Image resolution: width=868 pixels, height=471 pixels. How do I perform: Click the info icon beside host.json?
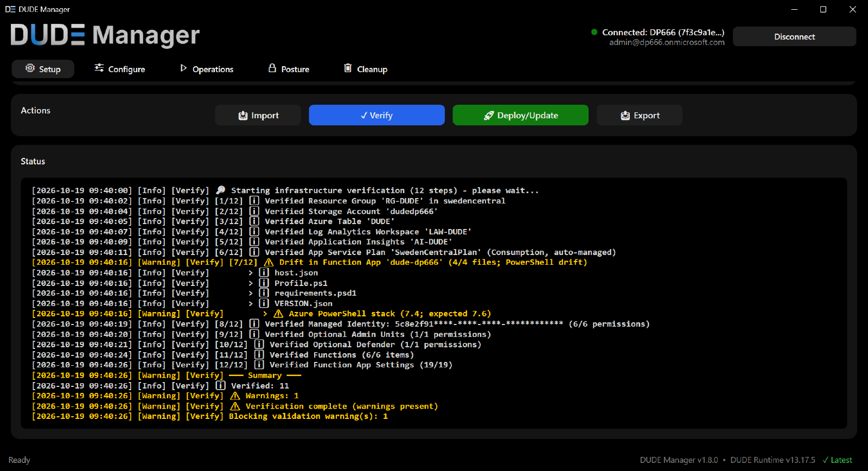[x=264, y=272]
